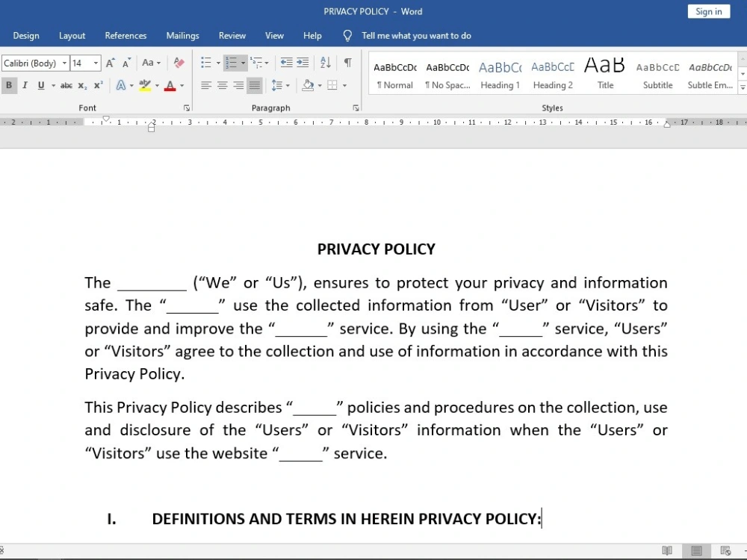The width and height of the screenshot is (747, 560).
Task: Open borders dropdown arrow
Action: coord(344,86)
